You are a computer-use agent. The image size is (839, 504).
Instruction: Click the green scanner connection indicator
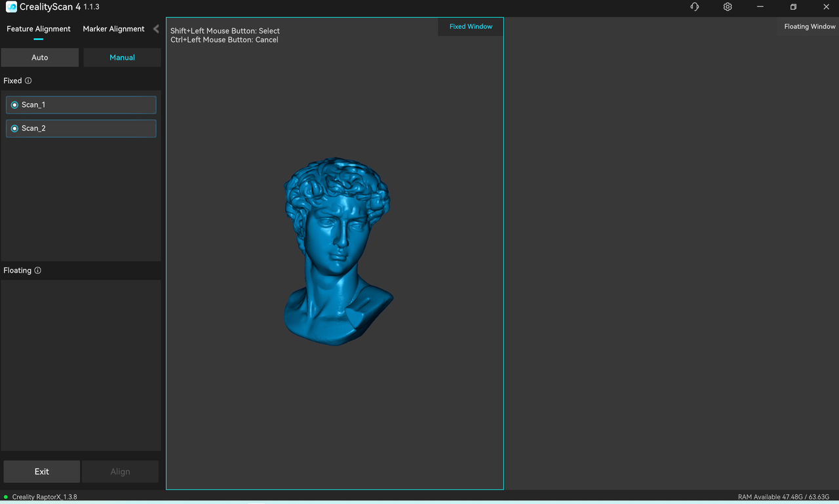(6, 497)
